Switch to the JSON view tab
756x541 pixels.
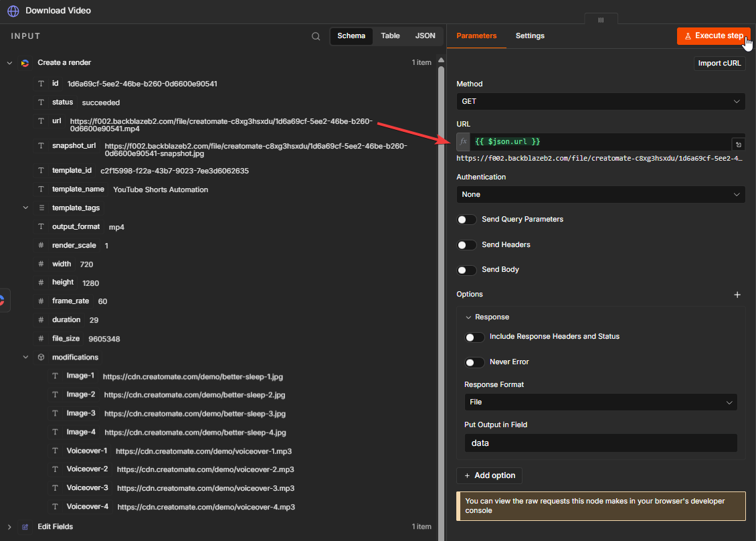[x=425, y=36]
